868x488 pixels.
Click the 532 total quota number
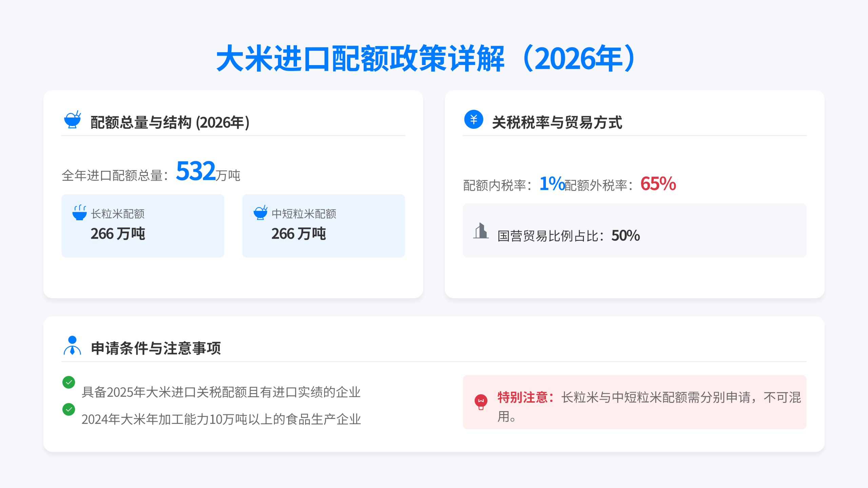[x=196, y=171]
